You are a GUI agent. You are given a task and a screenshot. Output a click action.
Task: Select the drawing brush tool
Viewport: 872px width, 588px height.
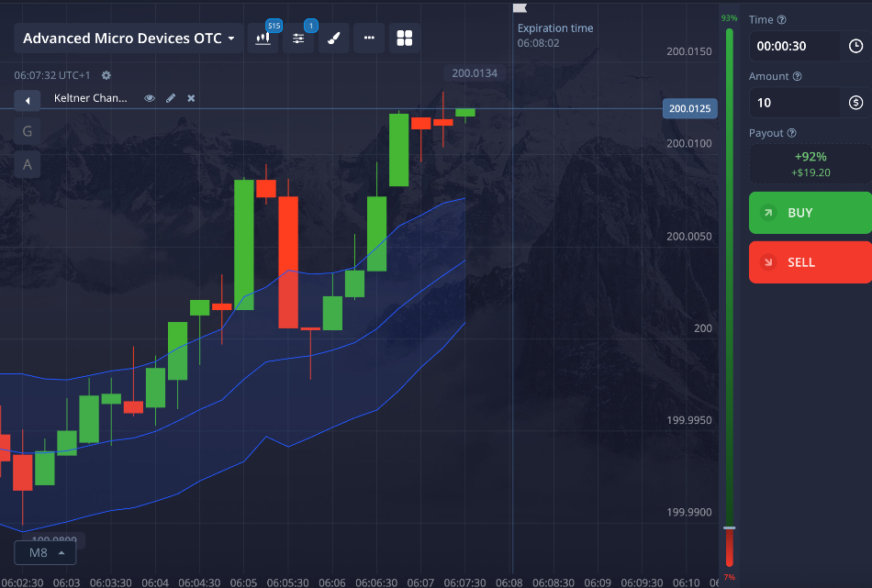pos(334,39)
